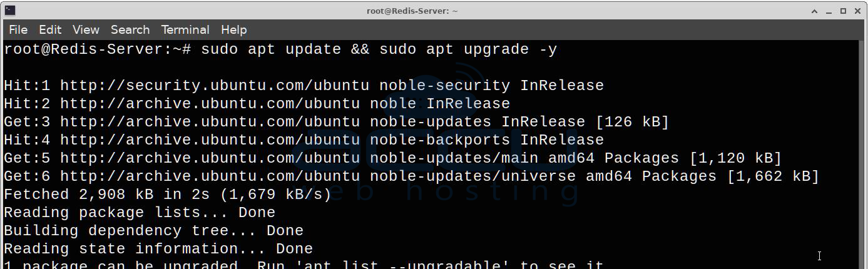868x269 pixels.
Task: Open the terminal window menu icon
Action: pyautogui.click(x=9, y=10)
